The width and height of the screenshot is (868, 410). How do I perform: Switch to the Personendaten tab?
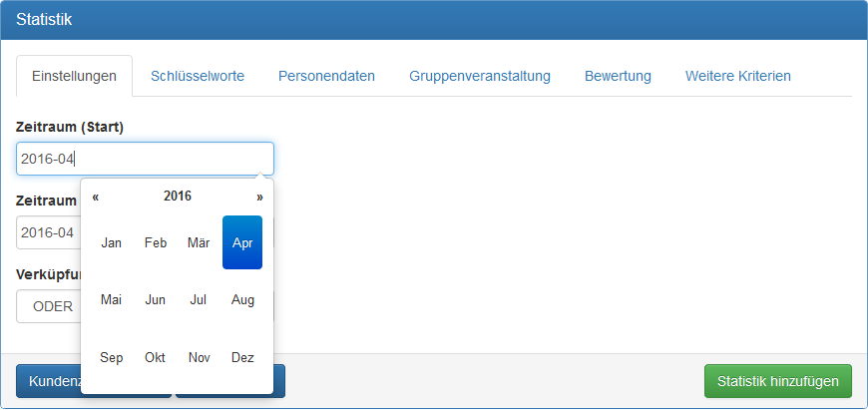click(326, 76)
